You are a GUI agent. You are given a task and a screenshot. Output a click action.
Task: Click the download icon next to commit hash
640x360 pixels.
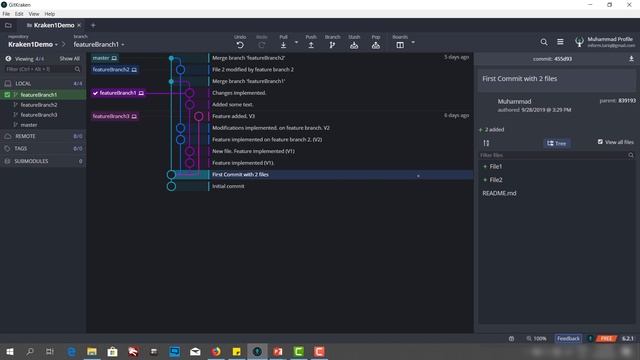631,59
